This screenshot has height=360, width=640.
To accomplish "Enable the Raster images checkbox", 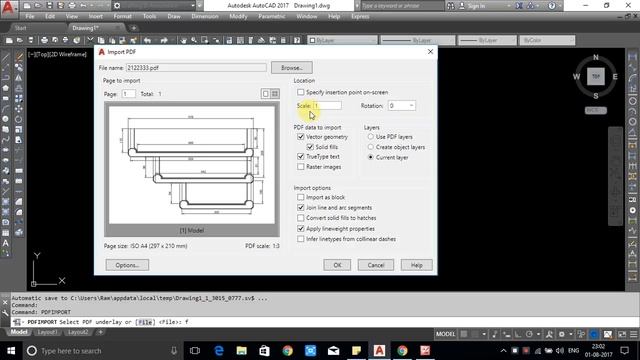I will (x=301, y=167).
